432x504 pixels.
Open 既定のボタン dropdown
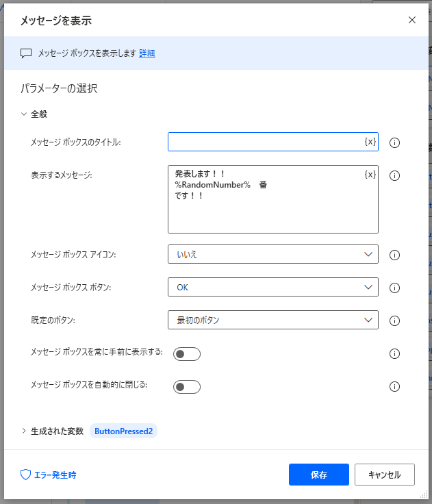point(272,320)
